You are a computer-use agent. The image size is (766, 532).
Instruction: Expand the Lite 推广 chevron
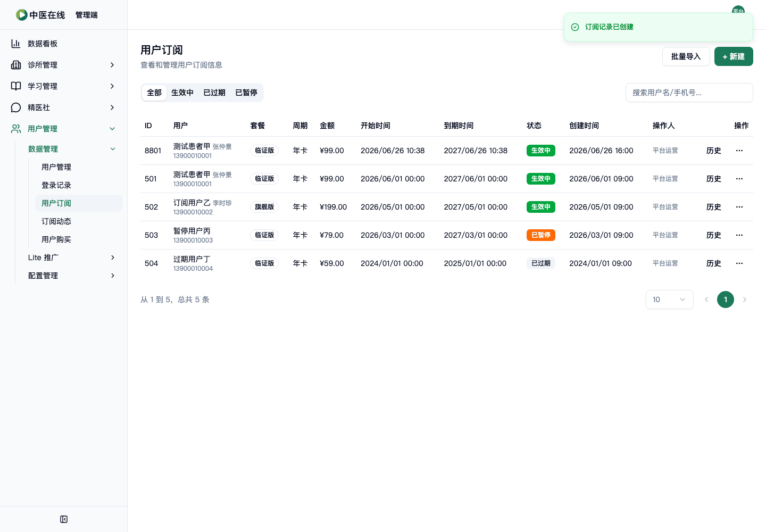point(113,257)
